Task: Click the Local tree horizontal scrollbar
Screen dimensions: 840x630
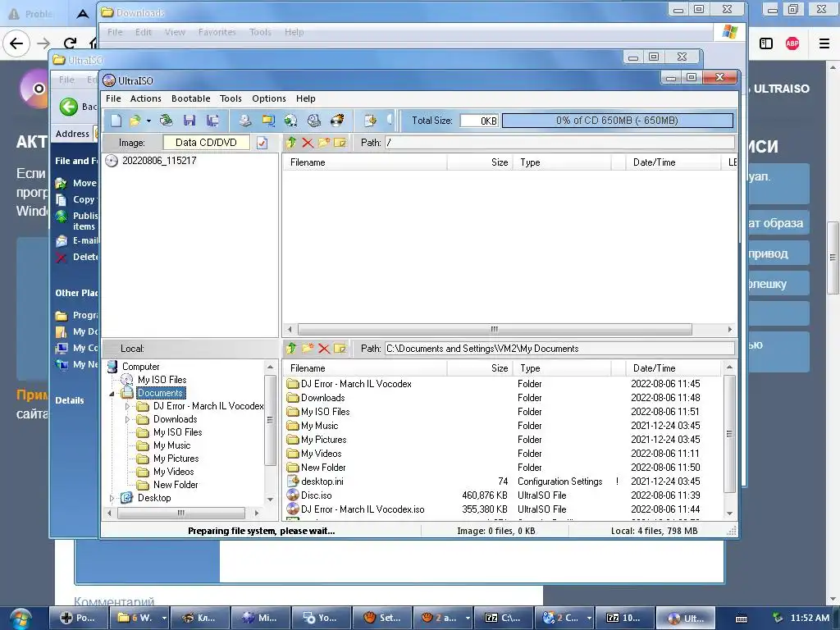Action: 183,513
